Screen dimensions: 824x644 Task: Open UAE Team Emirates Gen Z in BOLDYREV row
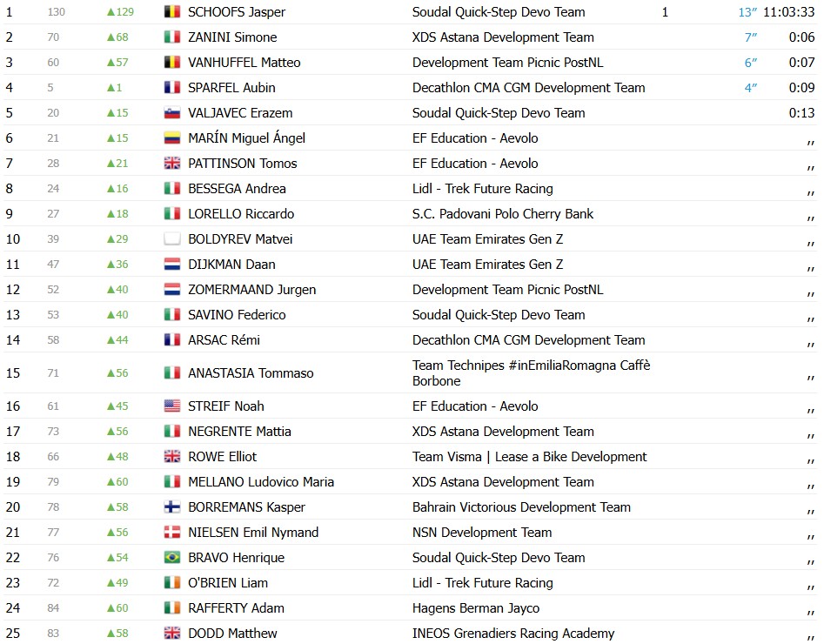coord(487,239)
